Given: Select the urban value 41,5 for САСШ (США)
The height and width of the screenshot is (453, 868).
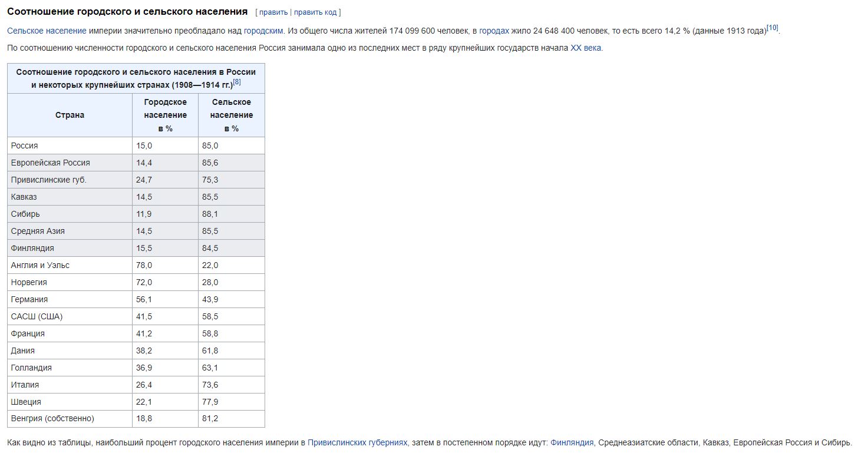Looking at the screenshot, I should pyautogui.click(x=144, y=316).
